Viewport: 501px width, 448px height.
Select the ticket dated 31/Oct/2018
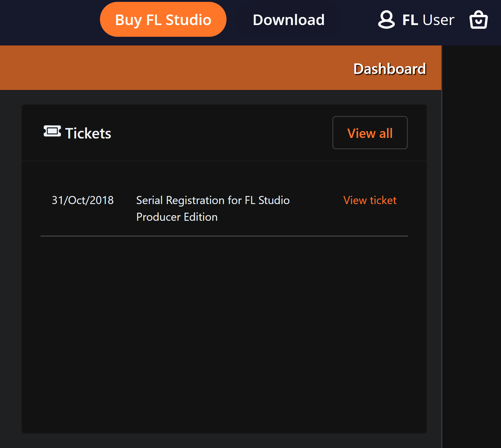[83, 200]
